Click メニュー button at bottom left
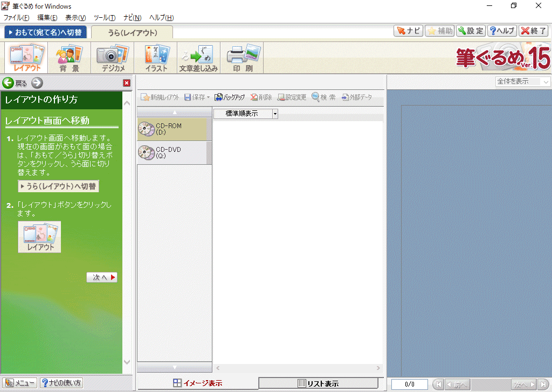The image size is (552, 392). [20, 383]
